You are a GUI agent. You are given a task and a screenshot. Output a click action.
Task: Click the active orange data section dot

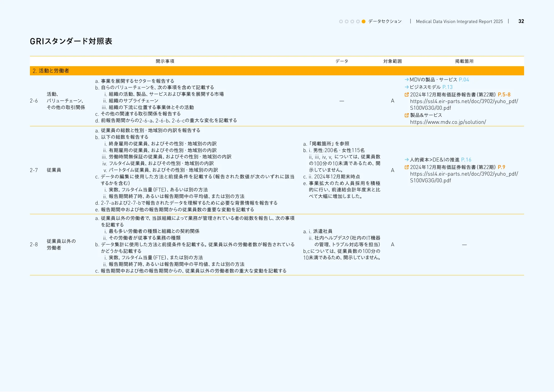click(364, 22)
